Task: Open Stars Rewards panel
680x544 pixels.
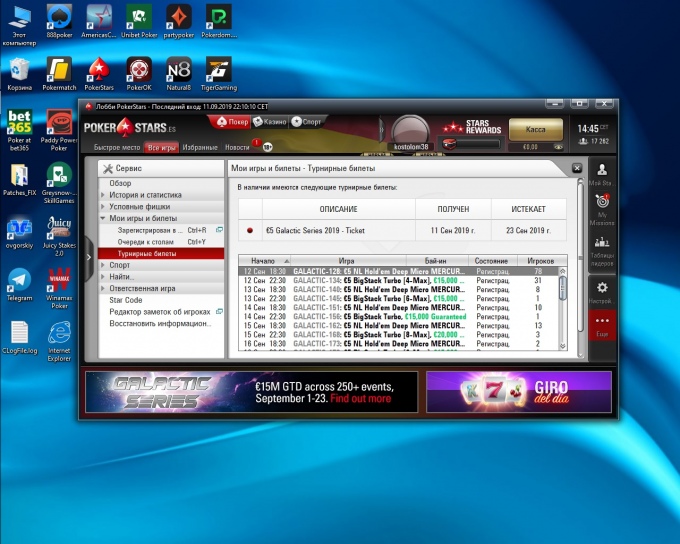Action: [472, 127]
